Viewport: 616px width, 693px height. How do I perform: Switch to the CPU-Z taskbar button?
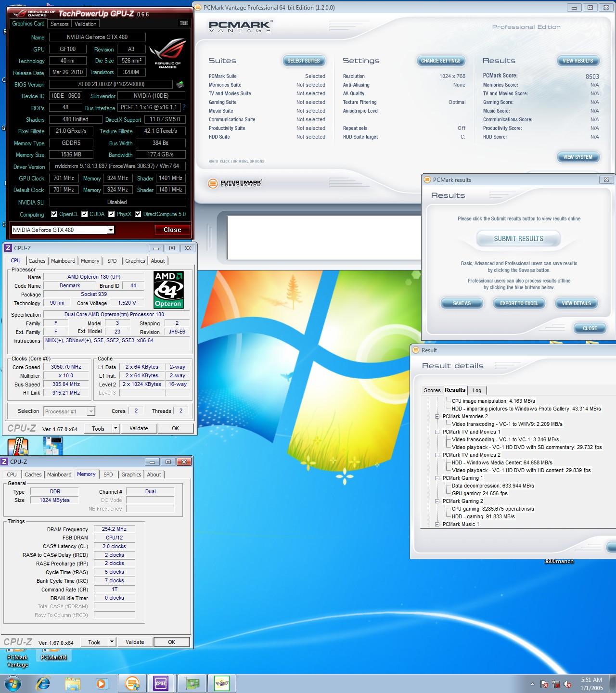(161, 683)
